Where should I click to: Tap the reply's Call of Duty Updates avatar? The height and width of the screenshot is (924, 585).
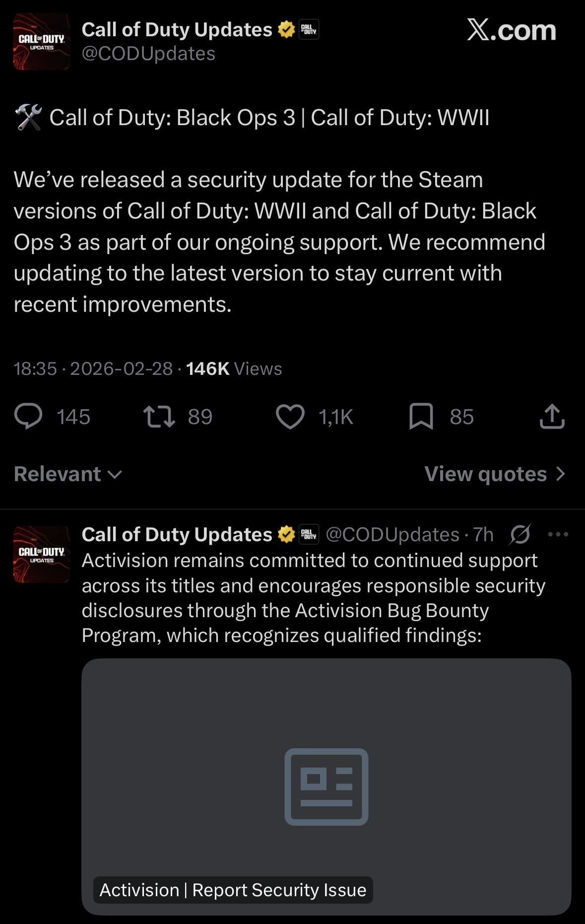[x=42, y=554]
